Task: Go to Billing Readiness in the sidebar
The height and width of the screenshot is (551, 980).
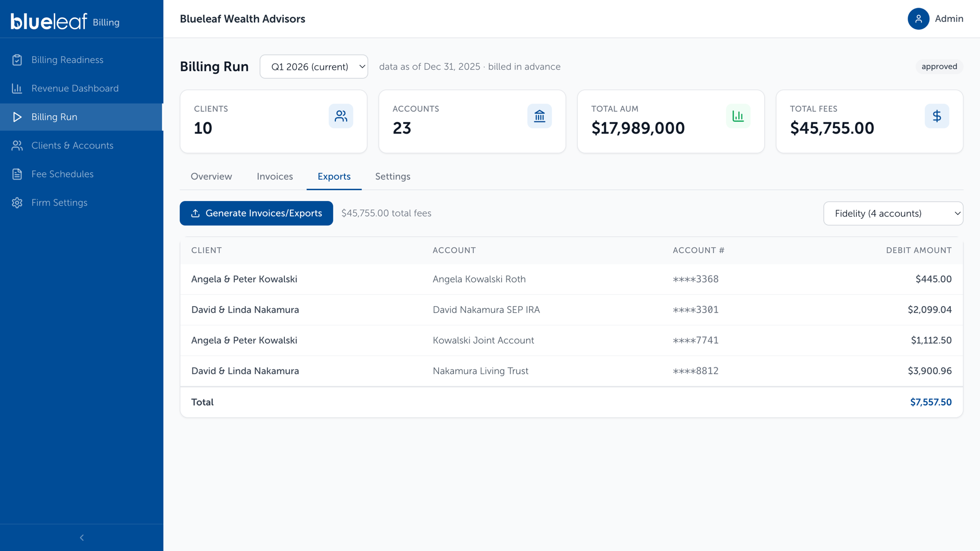Action: tap(82, 60)
